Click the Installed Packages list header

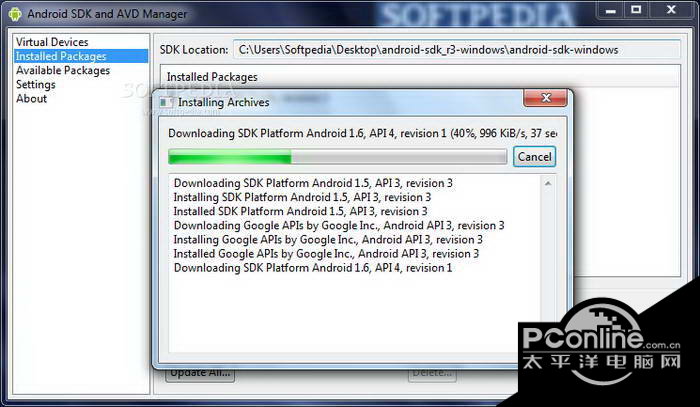420,77
